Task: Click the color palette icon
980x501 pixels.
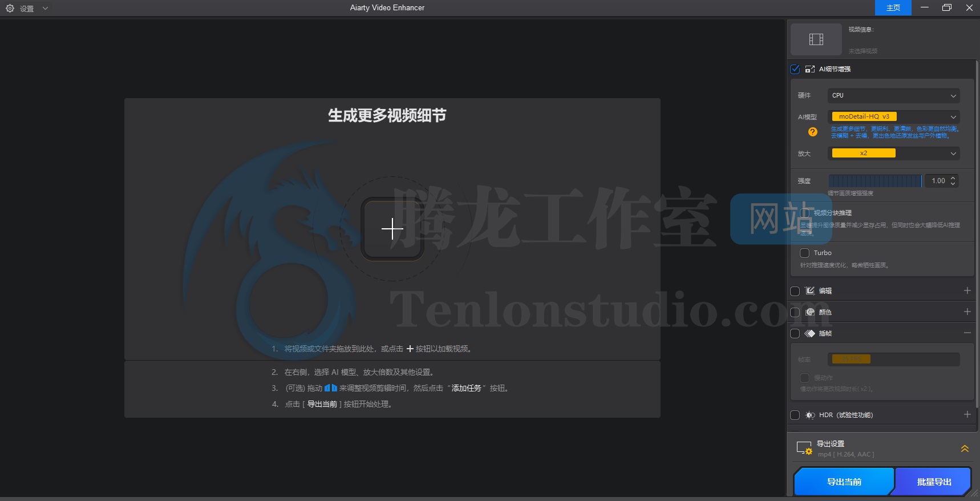Action: click(x=810, y=312)
